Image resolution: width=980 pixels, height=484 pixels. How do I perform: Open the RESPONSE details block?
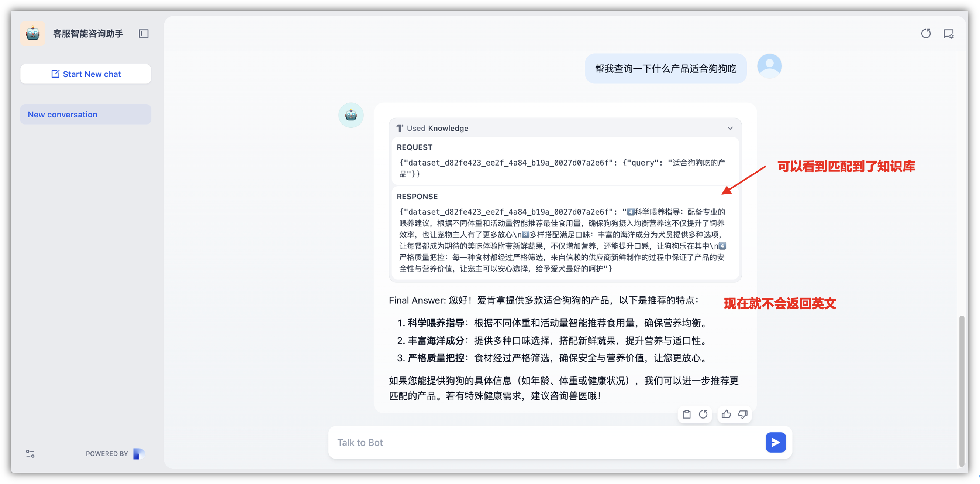pyautogui.click(x=417, y=196)
